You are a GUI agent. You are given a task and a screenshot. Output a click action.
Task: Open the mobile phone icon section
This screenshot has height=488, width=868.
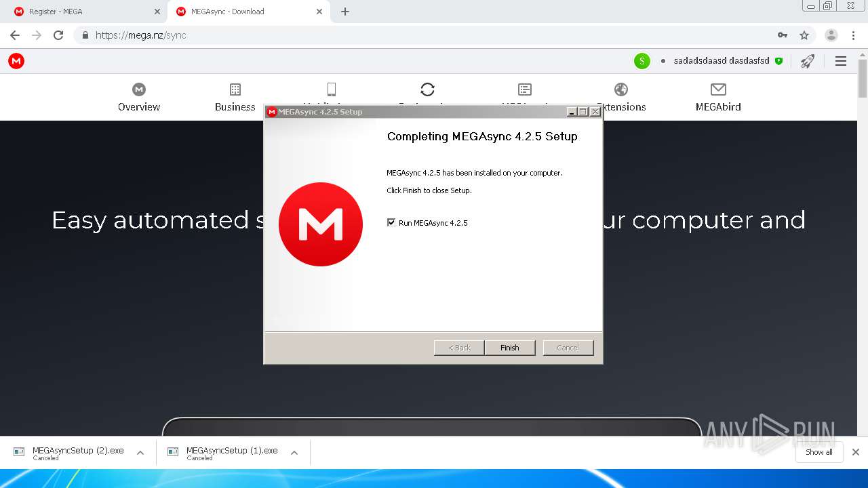[332, 89]
